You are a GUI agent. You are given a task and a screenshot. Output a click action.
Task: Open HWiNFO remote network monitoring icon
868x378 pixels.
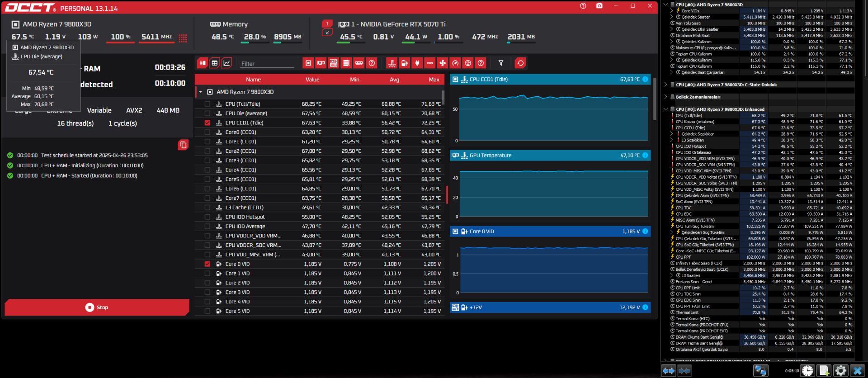pyautogui.click(x=761, y=371)
